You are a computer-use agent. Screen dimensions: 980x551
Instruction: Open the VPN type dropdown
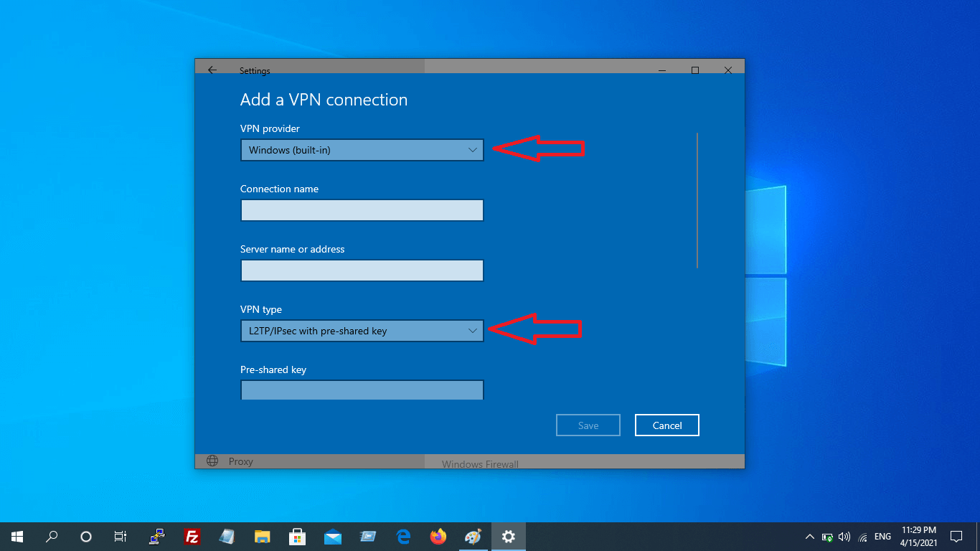[362, 331]
